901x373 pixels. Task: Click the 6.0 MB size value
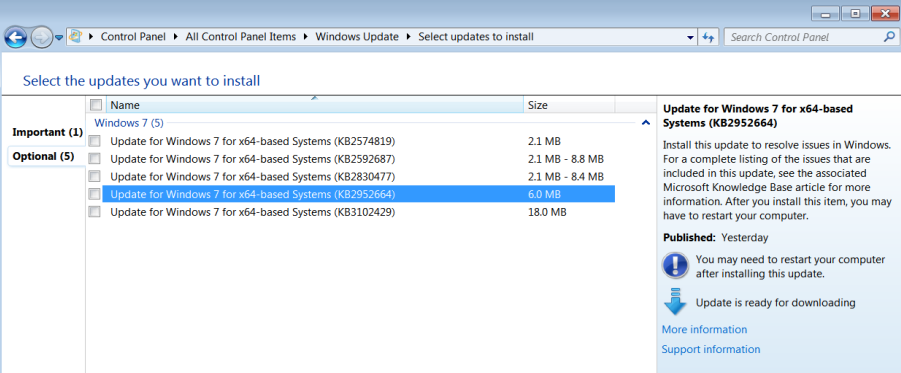(544, 194)
